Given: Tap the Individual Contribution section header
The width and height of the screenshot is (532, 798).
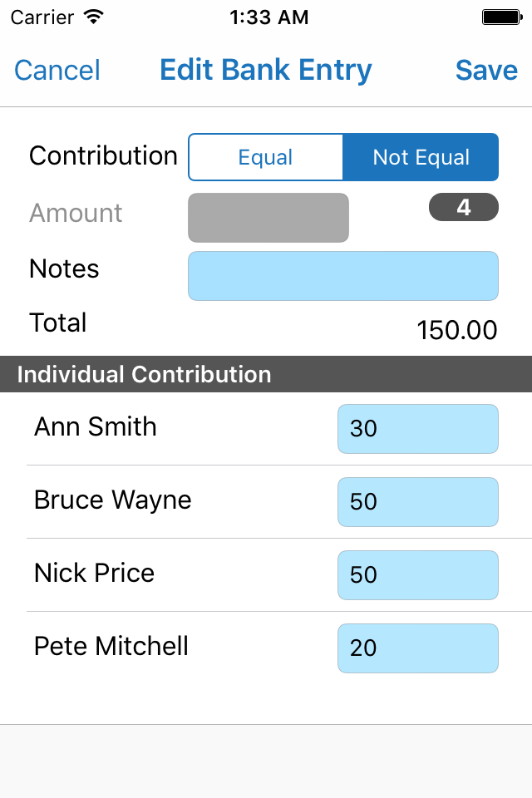Looking at the screenshot, I should (266, 374).
